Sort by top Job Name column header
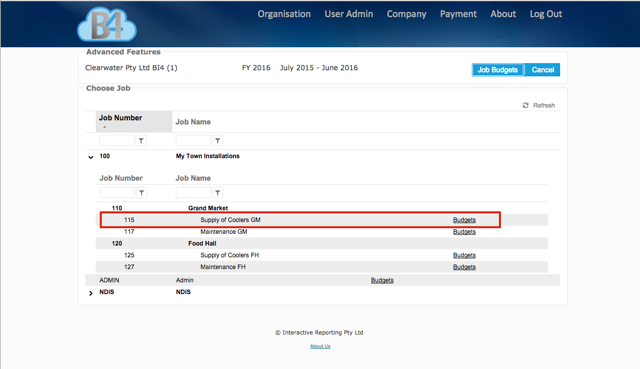The height and width of the screenshot is (369, 640). pos(193,122)
